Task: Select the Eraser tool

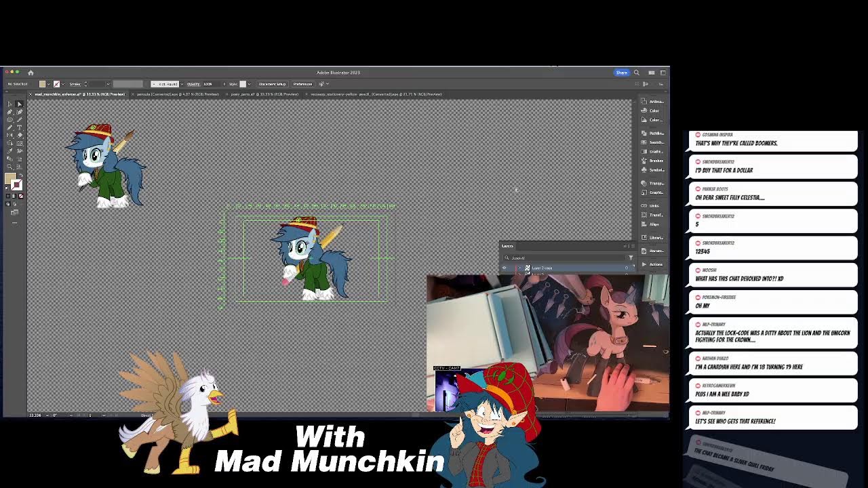Action: [x=20, y=135]
